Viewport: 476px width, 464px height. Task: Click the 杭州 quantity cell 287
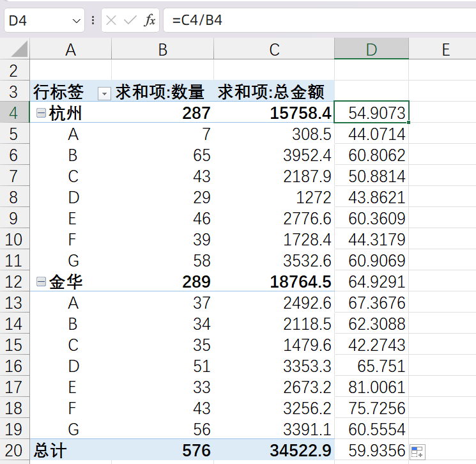coord(163,112)
